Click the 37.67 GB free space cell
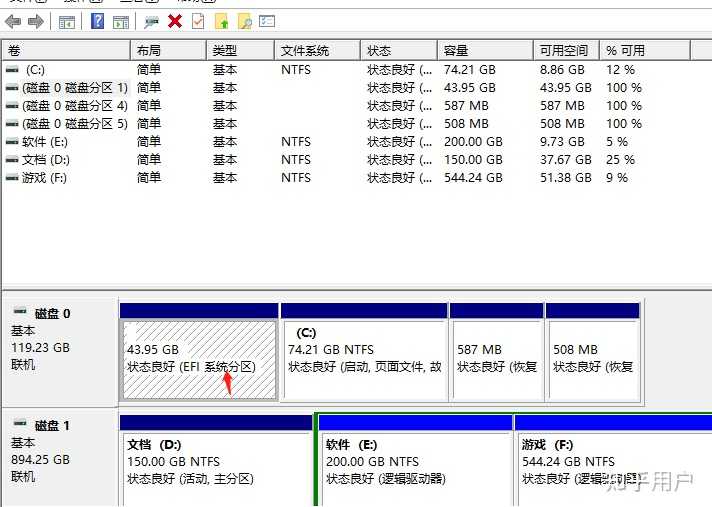This screenshot has width=712, height=507. [x=566, y=160]
